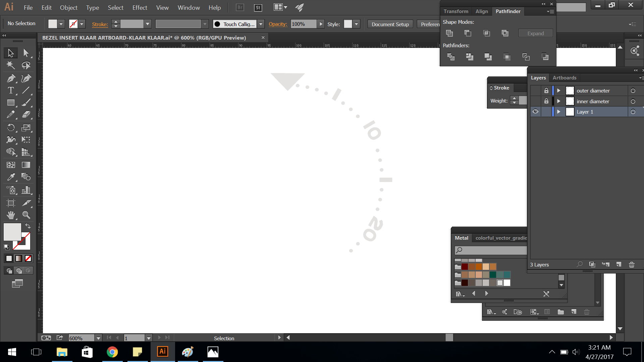The height and width of the screenshot is (362, 644).
Task: Click the Minus Front shape mode icon
Action: tap(468, 33)
